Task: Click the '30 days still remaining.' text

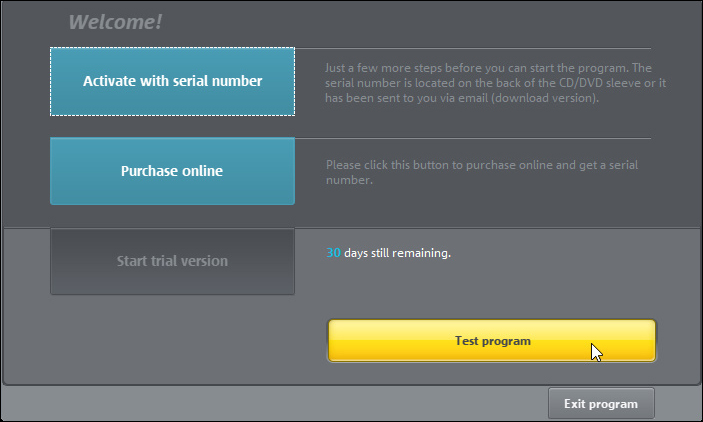Action: point(388,253)
